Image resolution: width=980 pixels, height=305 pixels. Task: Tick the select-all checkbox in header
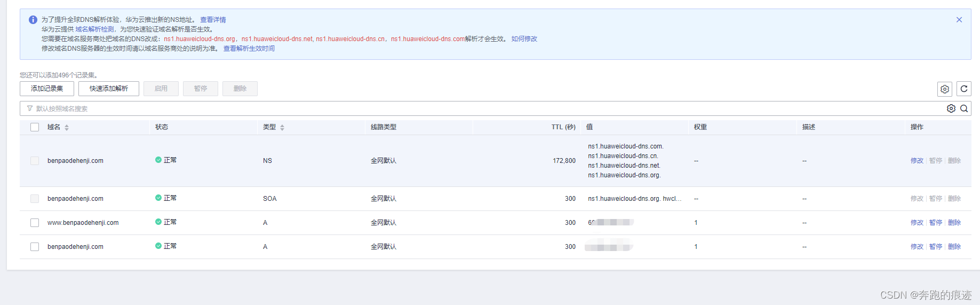click(x=35, y=127)
